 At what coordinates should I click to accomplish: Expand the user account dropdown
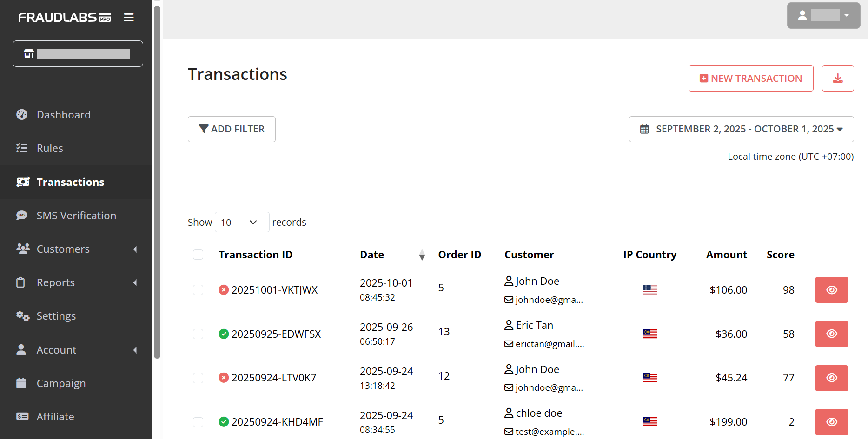823,16
